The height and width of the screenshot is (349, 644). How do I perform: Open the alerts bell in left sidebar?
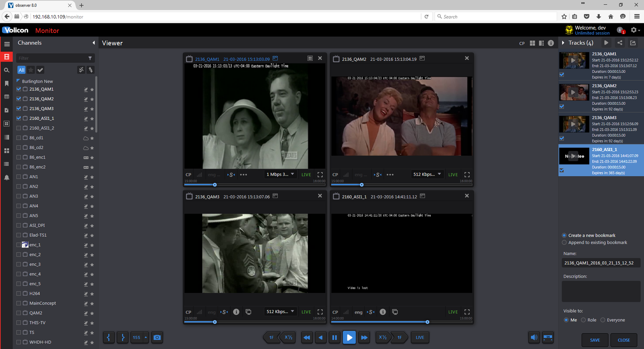pos(6,178)
